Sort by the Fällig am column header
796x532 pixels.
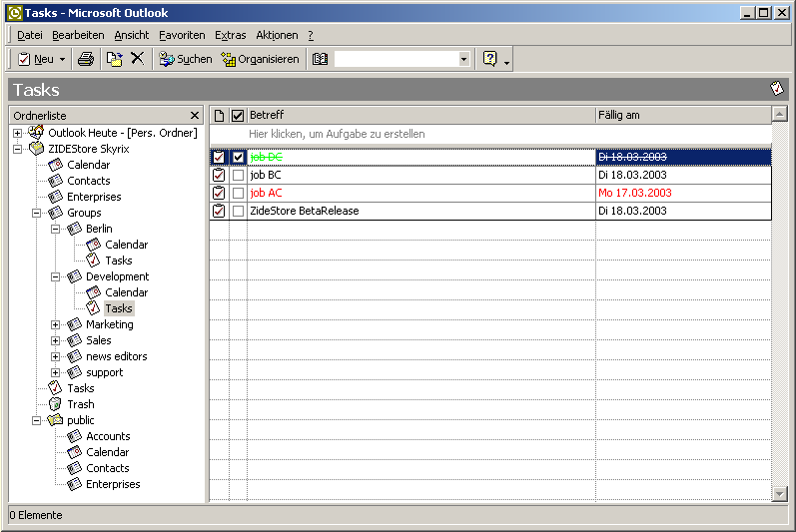683,115
